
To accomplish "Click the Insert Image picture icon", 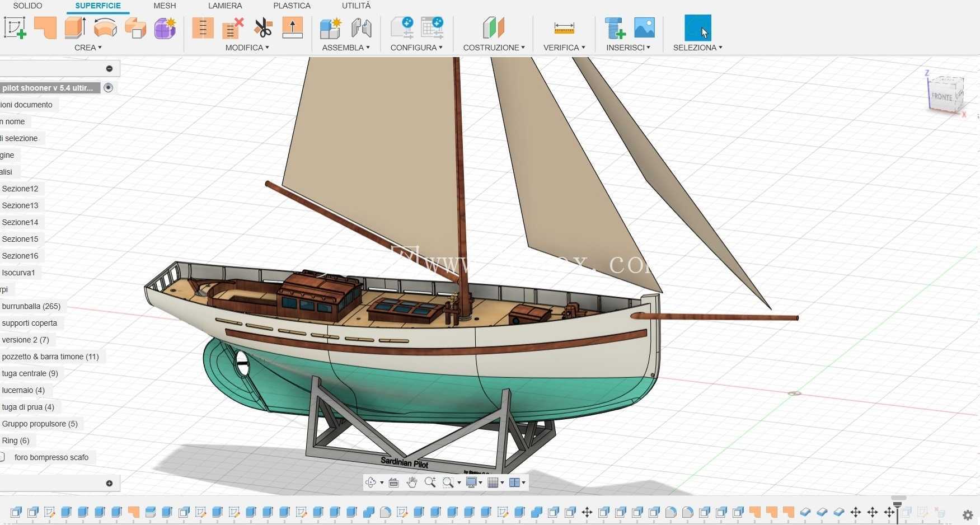I will 644,27.
